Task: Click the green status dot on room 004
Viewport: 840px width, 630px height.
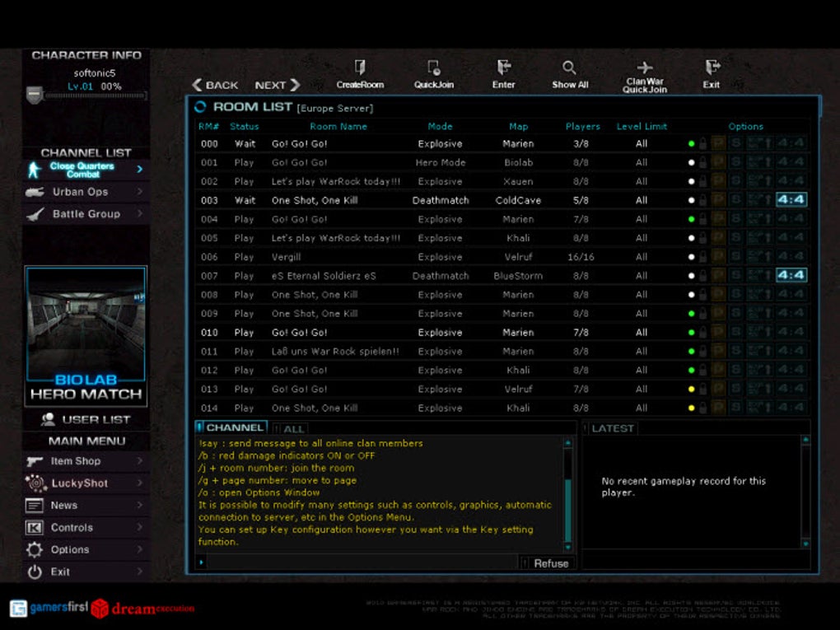Action: click(x=691, y=219)
